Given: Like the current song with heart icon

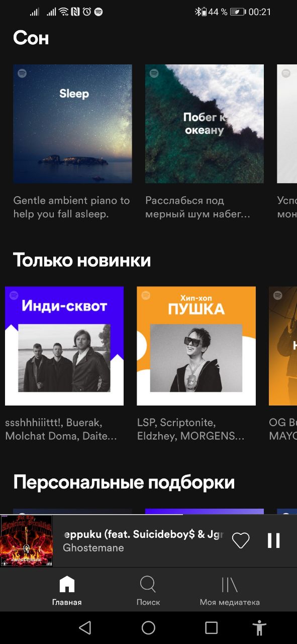Looking at the screenshot, I should 241,540.
